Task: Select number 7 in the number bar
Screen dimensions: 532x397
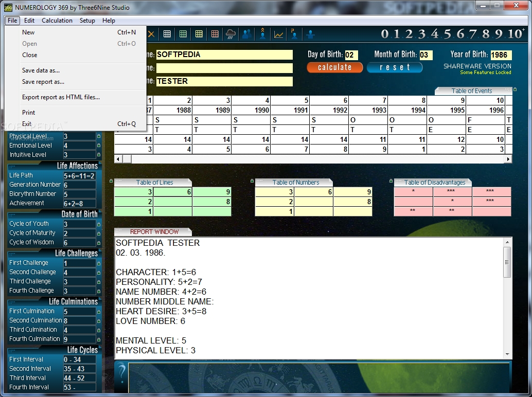Action: (x=473, y=34)
